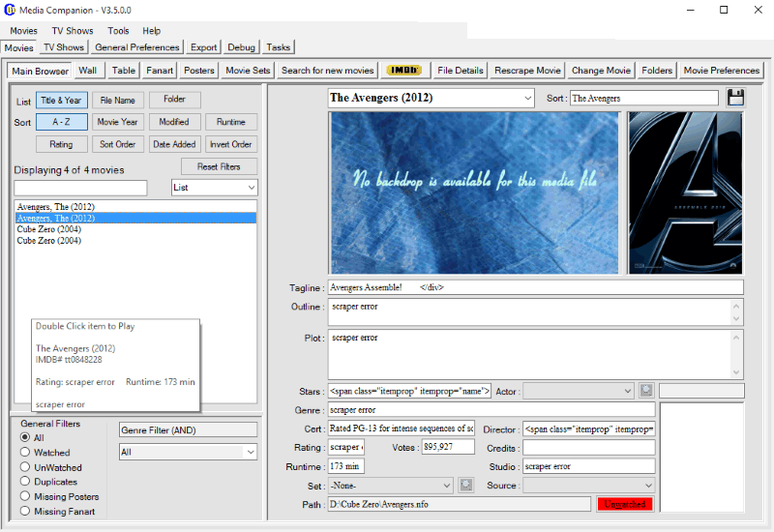Open the Change Movie tab
Screen dimensions: 774x532
click(x=601, y=71)
